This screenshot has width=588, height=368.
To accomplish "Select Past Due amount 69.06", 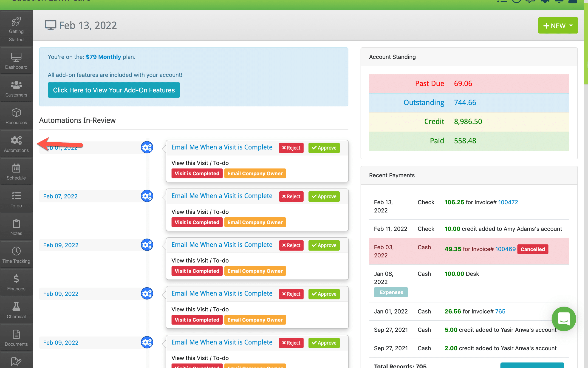I will (463, 83).
